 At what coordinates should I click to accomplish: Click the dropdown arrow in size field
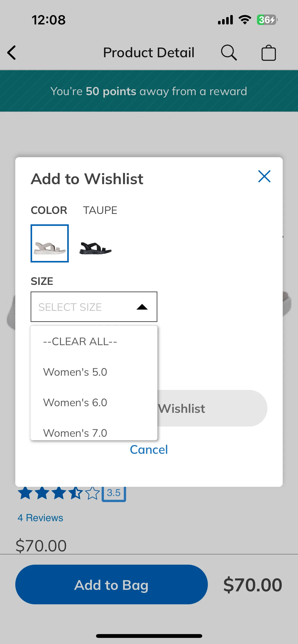pyautogui.click(x=142, y=307)
